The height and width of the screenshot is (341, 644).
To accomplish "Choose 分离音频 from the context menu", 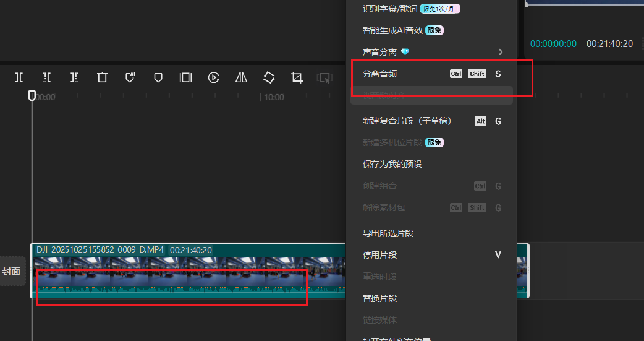I will pos(379,74).
